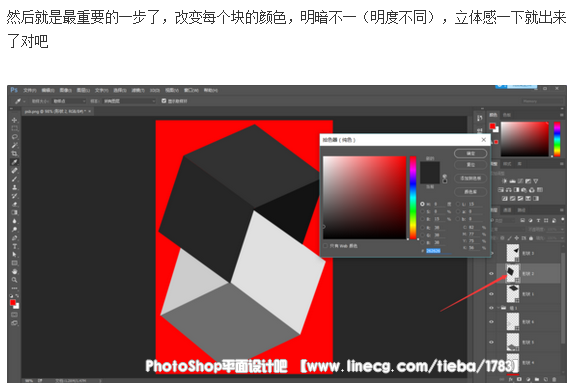Screen dimensions: 569x383
Task: Click the hex color input field
Action: 438,251
